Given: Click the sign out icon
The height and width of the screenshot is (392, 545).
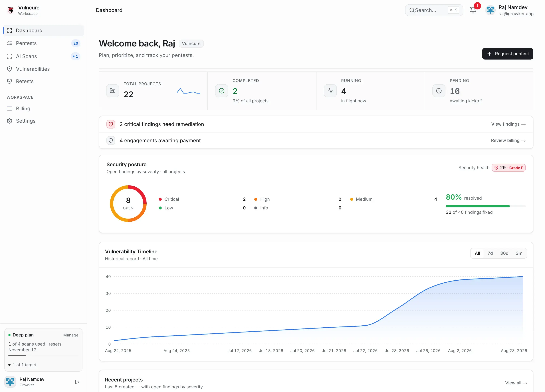Looking at the screenshot, I should [77, 382].
